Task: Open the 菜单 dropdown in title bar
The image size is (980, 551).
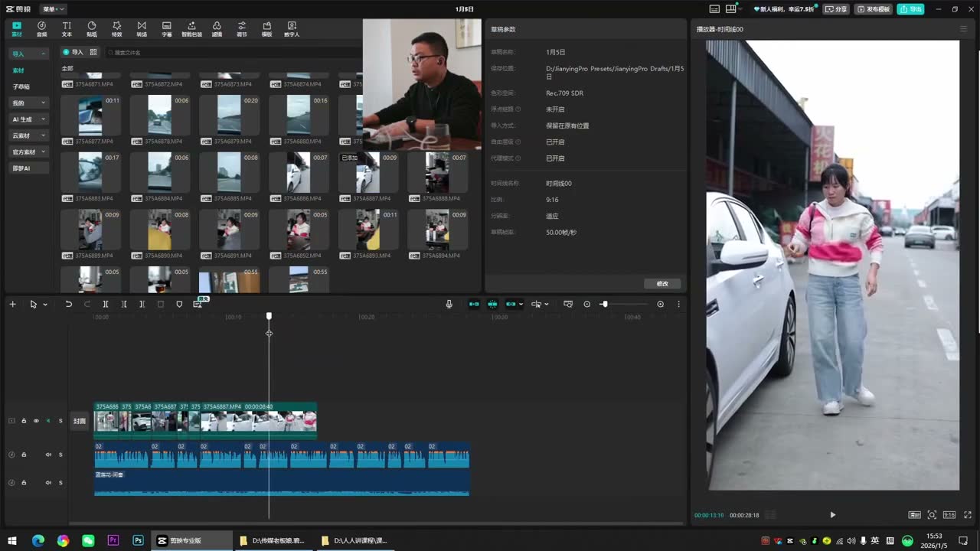Action: click(x=53, y=9)
